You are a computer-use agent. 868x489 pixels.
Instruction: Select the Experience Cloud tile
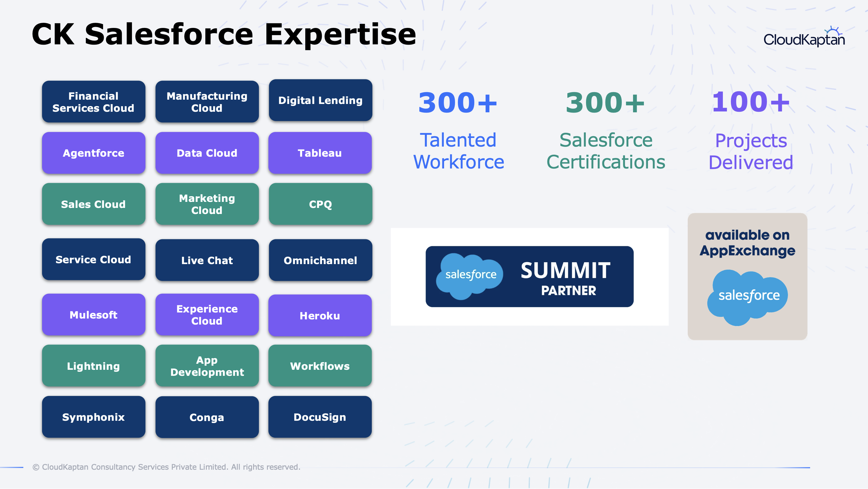pos(207,314)
